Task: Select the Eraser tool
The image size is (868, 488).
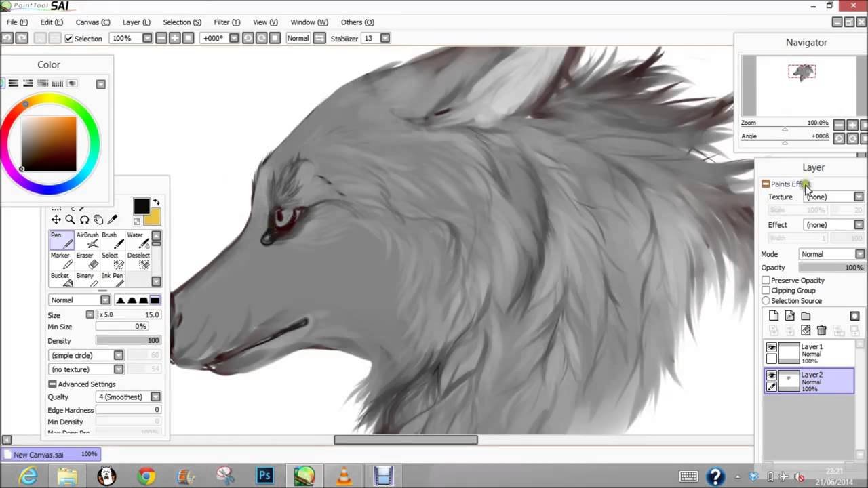Action: coord(86,260)
